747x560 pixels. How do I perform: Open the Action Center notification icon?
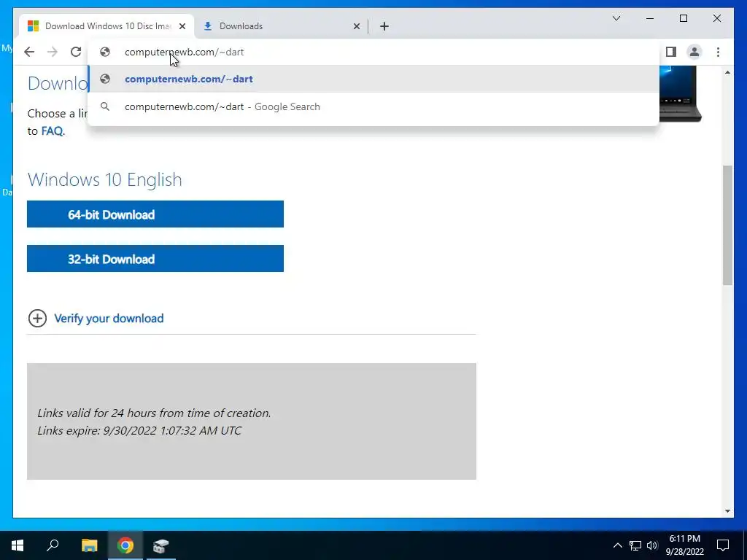(723, 545)
